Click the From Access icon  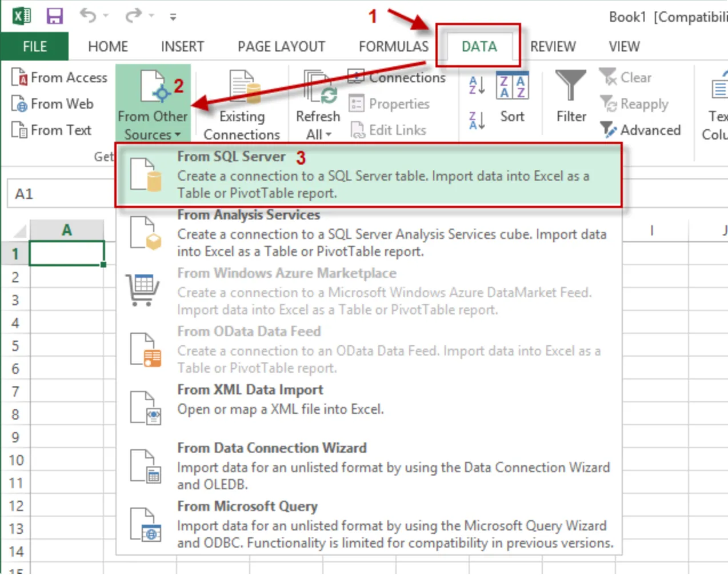19,77
